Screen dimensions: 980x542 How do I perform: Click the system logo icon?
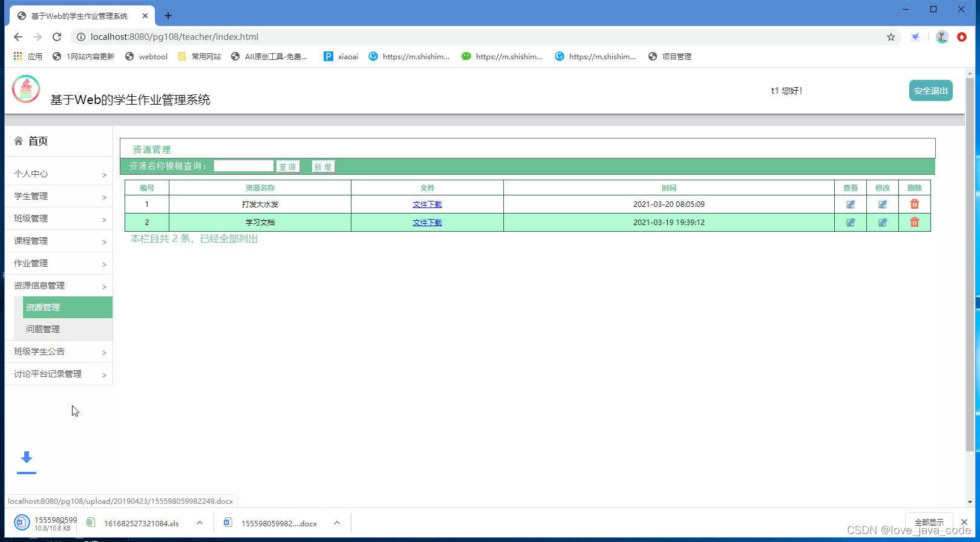[26, 90]
